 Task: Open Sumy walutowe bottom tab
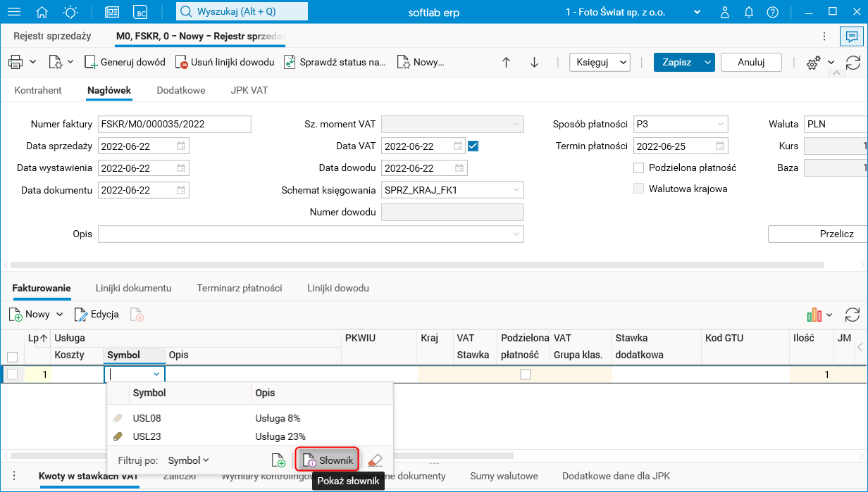point(504,476)
